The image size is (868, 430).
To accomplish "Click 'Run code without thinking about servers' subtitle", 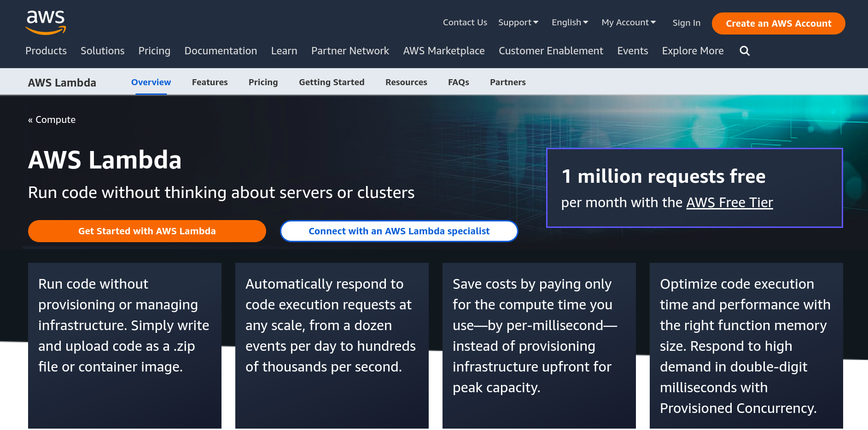I will [x=221, y=192].
